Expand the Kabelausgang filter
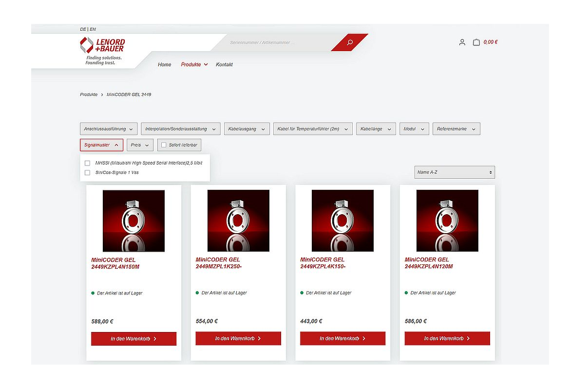 247,129
